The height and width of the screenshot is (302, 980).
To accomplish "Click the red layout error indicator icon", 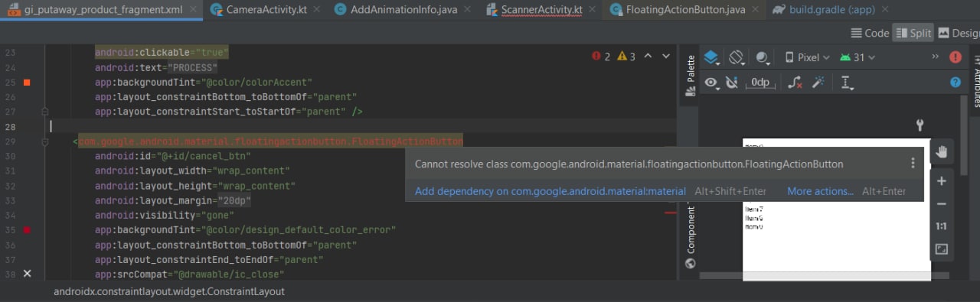I will [955, 57].
